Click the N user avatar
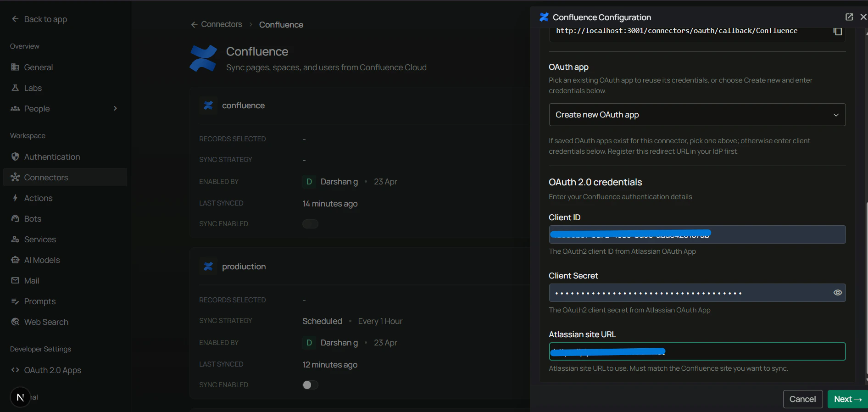868x412 pixels. [20, 397]
